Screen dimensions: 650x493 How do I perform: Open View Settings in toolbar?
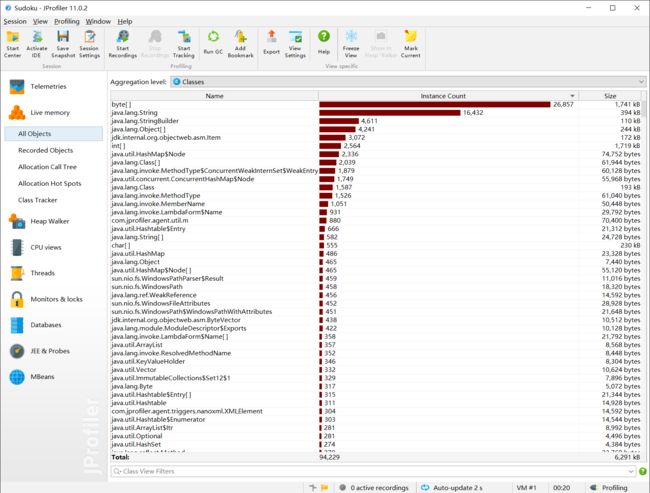295,44
